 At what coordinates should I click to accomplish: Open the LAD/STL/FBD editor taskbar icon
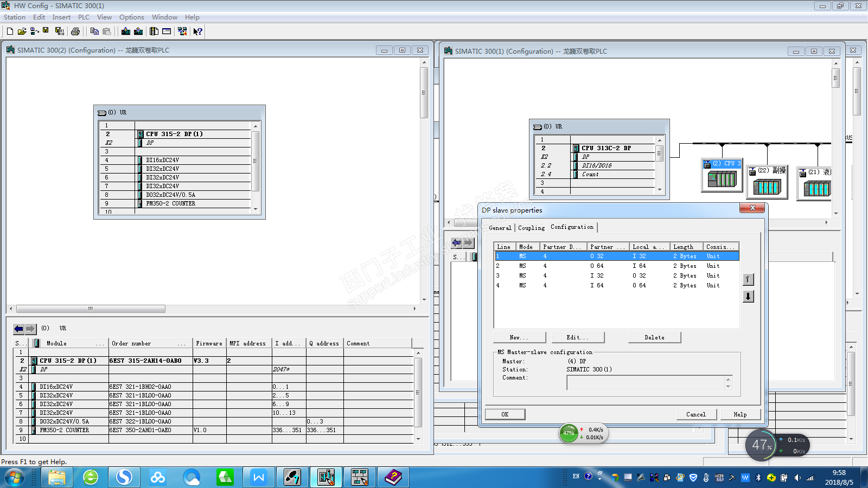tap(360, 477)
